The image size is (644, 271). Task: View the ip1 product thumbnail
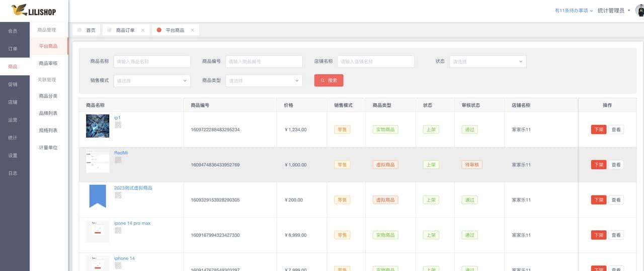(x=98, y=126)
